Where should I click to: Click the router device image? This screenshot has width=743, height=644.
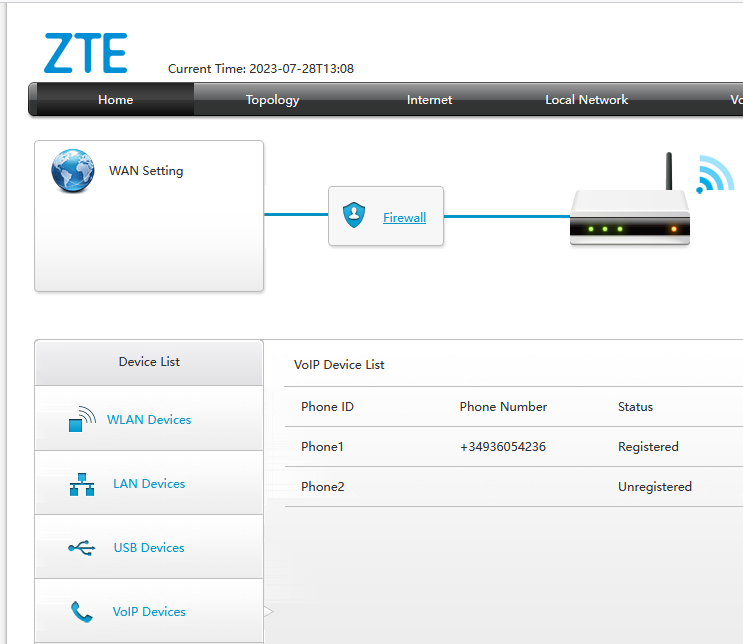[629, 215]
